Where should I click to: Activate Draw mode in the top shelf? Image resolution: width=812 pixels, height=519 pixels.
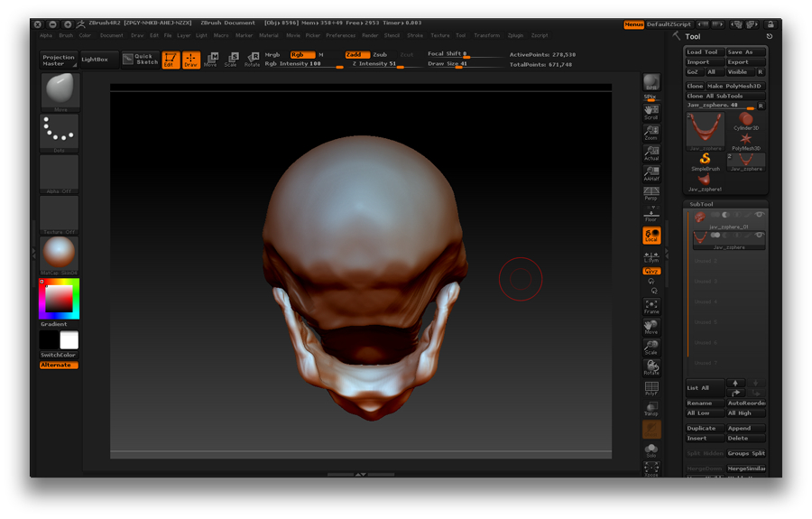click(x=191, y=60)
